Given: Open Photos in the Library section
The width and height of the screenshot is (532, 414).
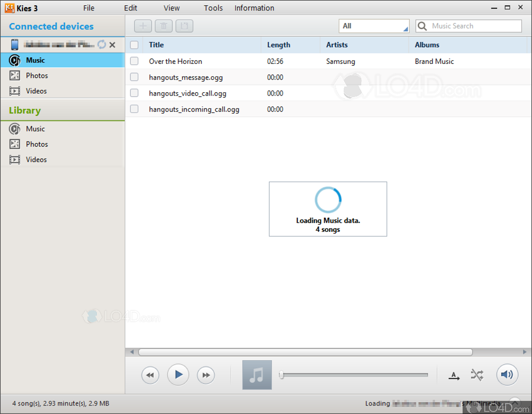Looking at the screenshot, I should 63,144.
